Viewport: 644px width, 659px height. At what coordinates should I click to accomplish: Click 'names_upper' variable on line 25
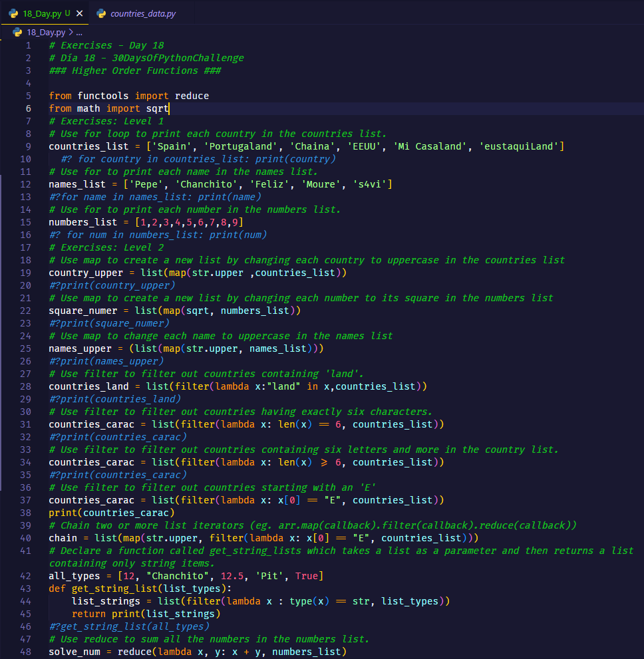click(x=80, y=348)
